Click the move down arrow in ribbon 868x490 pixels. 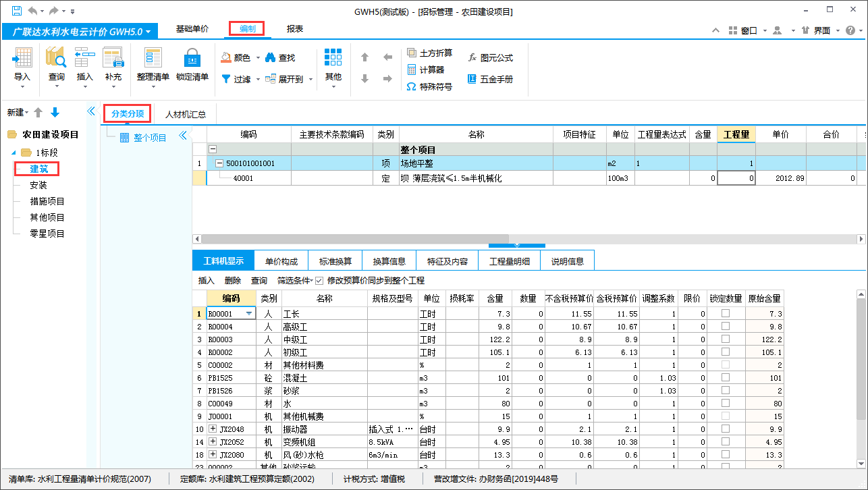[x=365, y=79]
